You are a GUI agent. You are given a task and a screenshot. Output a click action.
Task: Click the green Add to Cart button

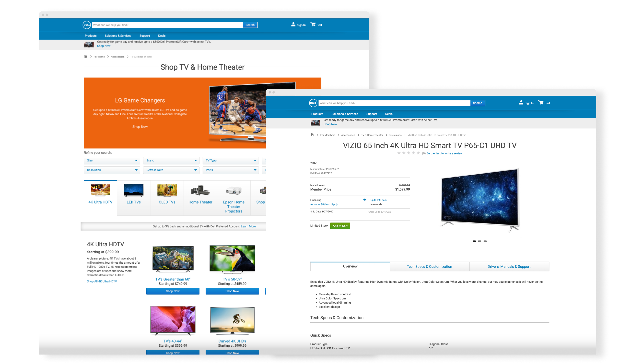coord(340,226)
